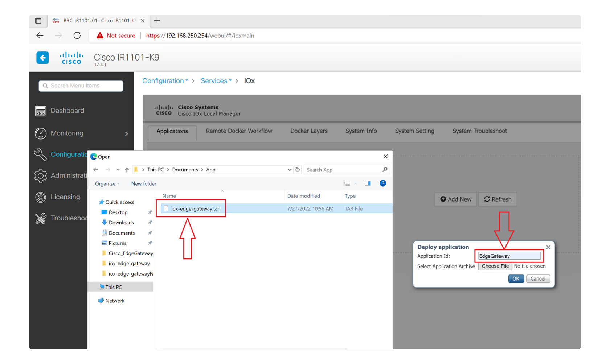Switch to the Docker Layers tab
Viewport: 610px width, 364px height.
click(308, 131)
